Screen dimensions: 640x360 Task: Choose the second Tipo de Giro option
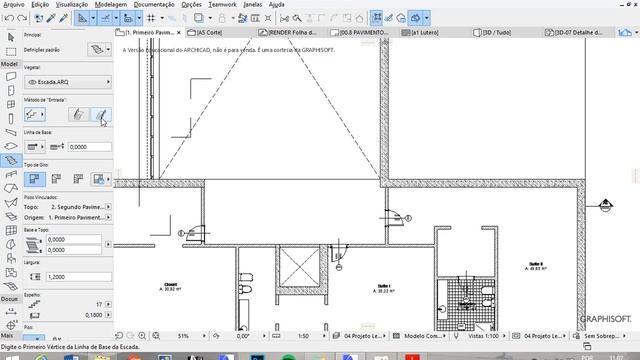coord(56,179)
